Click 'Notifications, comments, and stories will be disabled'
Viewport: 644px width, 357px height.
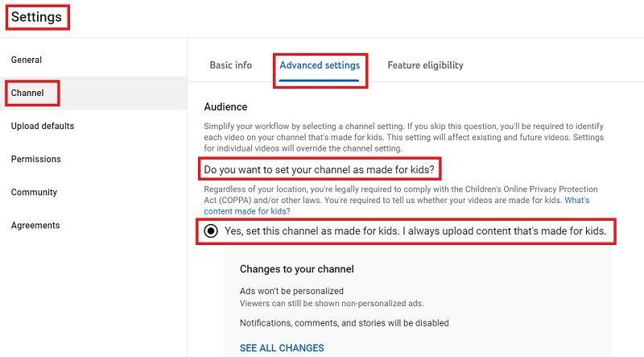[x=345, y=323]
